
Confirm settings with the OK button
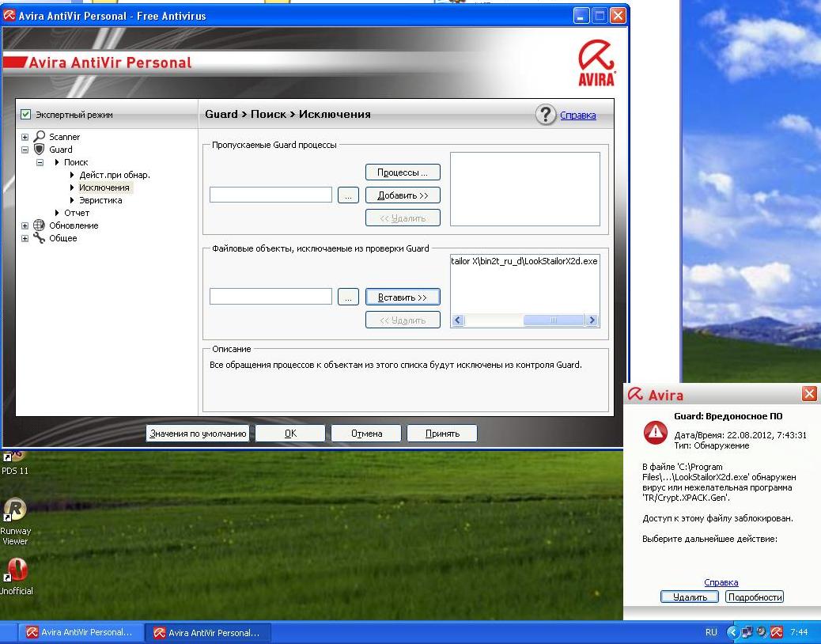[x=290, y=434]
